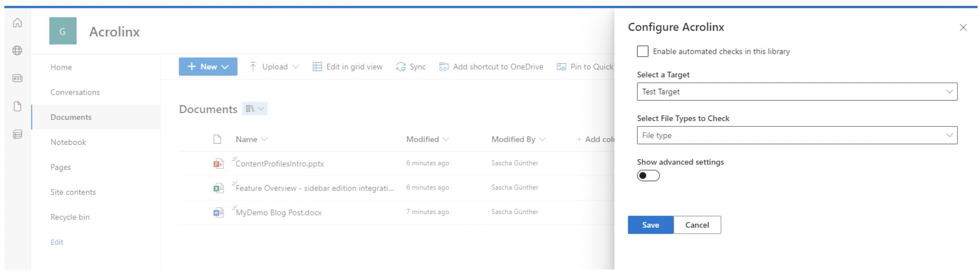Click the Sync icon in the toolbar
980x277 pixels.
click(x=401, y=67)
